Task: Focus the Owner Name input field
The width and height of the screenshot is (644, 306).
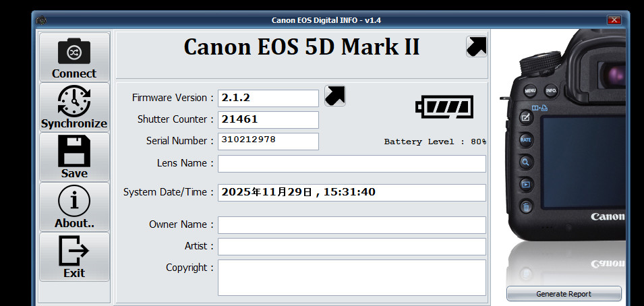Action: [x=352, y=225]
